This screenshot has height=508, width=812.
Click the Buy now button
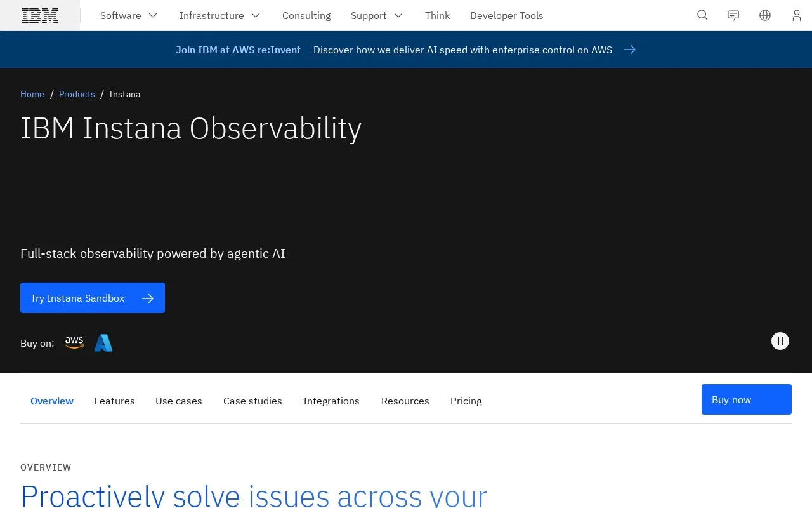(747, 399)
